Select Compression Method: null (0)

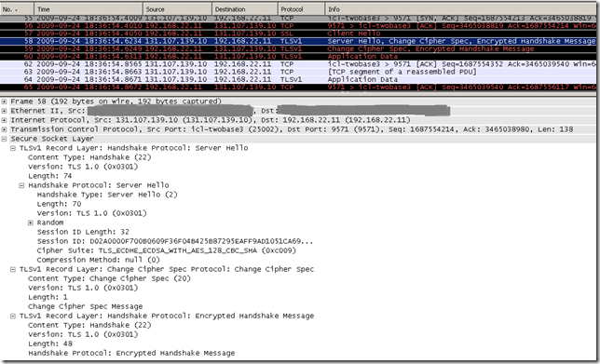tap(99, 260)
